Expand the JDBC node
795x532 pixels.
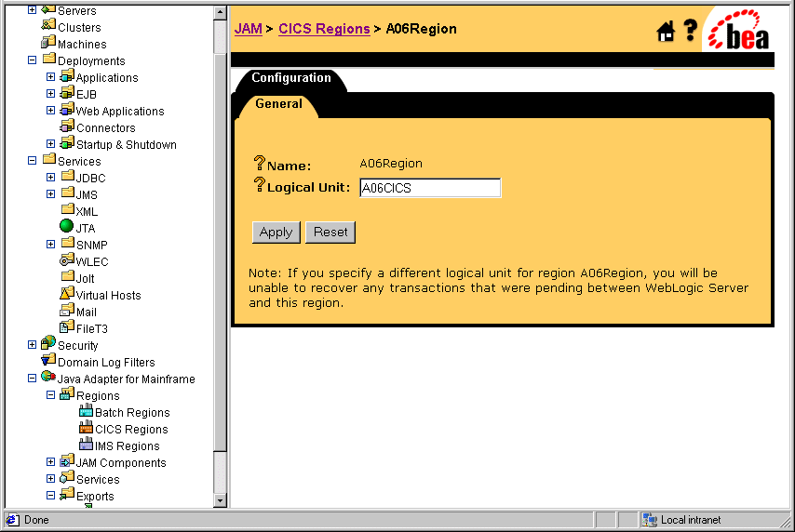tap(50, 177)
